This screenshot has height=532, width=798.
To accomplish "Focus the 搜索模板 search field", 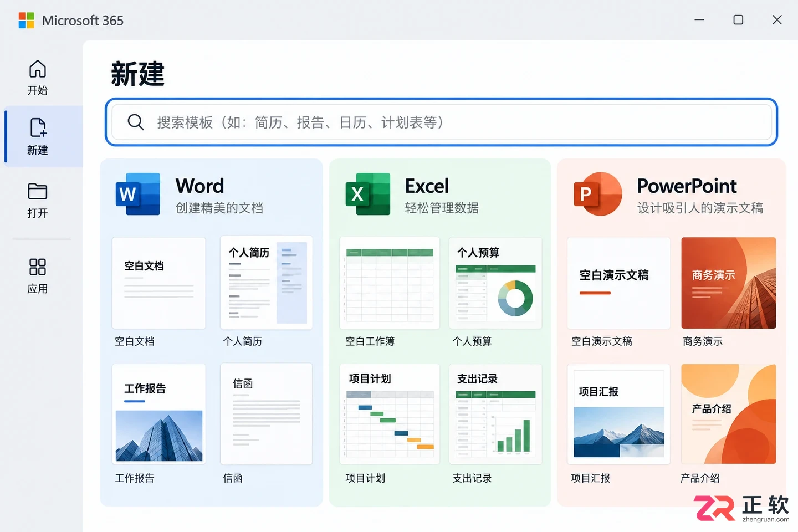I will click(x=442, y=122).
